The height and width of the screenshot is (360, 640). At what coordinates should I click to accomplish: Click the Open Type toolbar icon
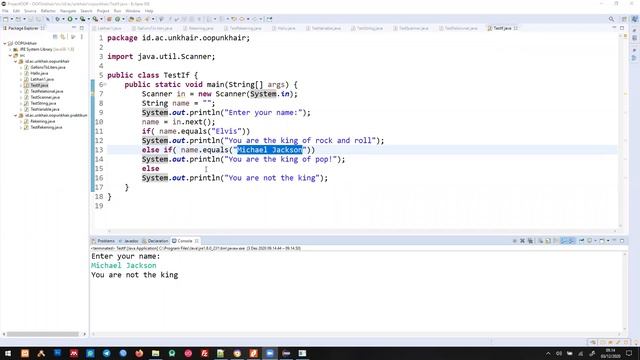(x=131, y=19)
